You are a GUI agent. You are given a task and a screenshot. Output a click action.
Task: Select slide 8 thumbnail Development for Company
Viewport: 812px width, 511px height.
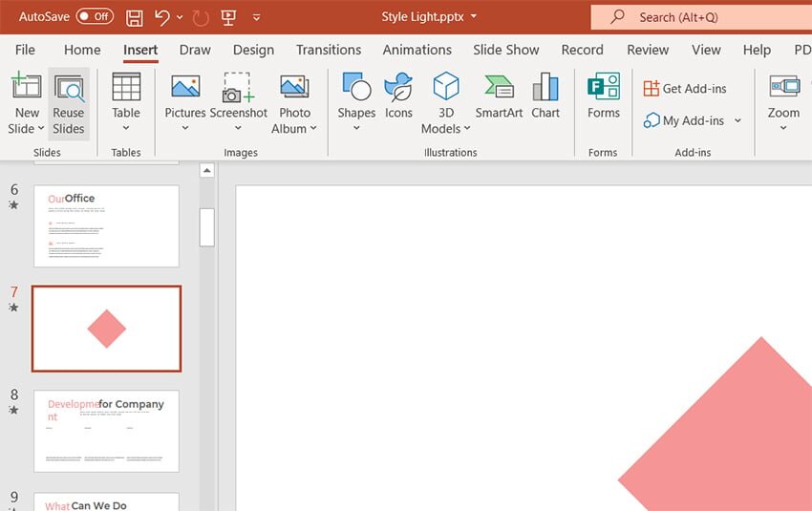tap(106, 430)
